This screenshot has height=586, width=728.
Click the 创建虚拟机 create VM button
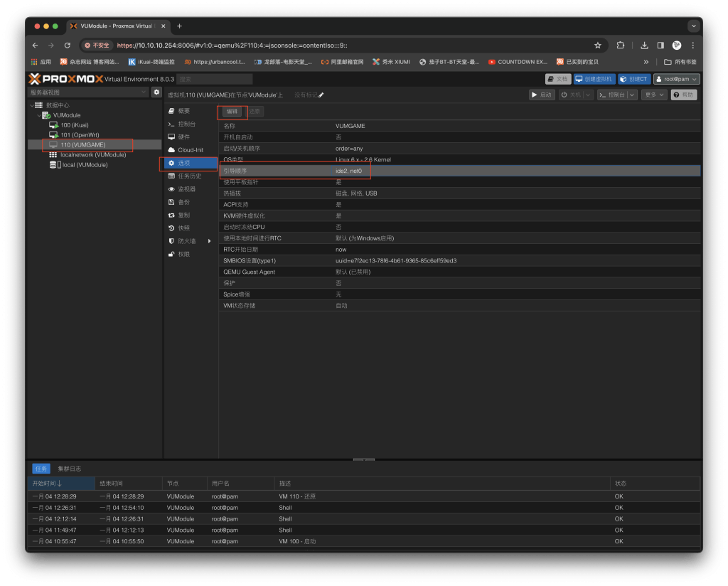pyautogui.click(x=594, y=79)
